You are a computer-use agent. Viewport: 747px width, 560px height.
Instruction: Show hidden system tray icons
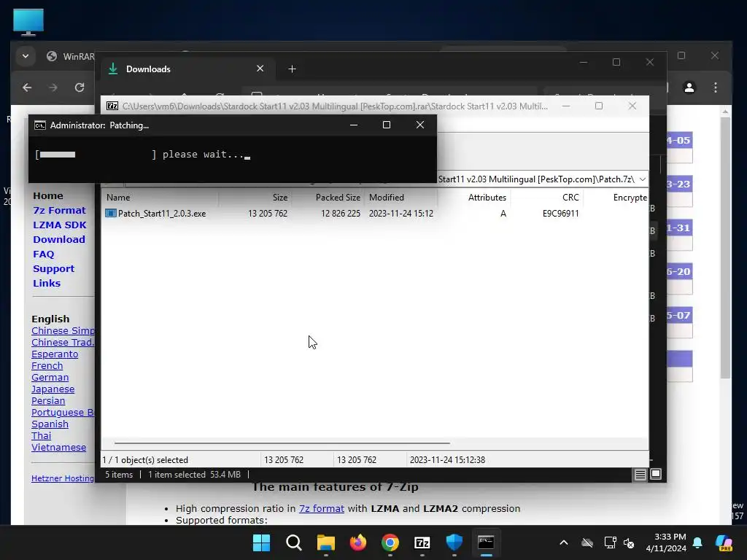coord(564,542)
